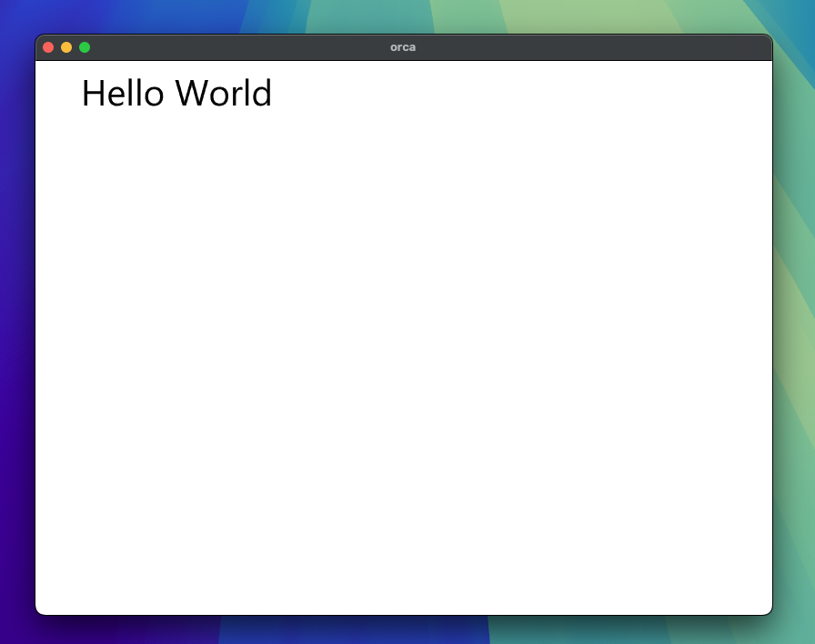Click the center of the empty white canvas
The image size is (815, 644).
point(404,337)
